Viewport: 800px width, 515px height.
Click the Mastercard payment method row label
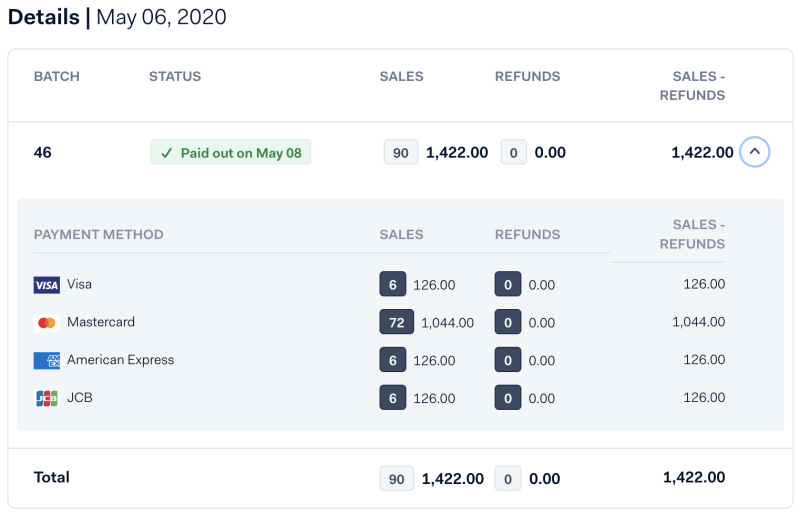click(101, 322)
